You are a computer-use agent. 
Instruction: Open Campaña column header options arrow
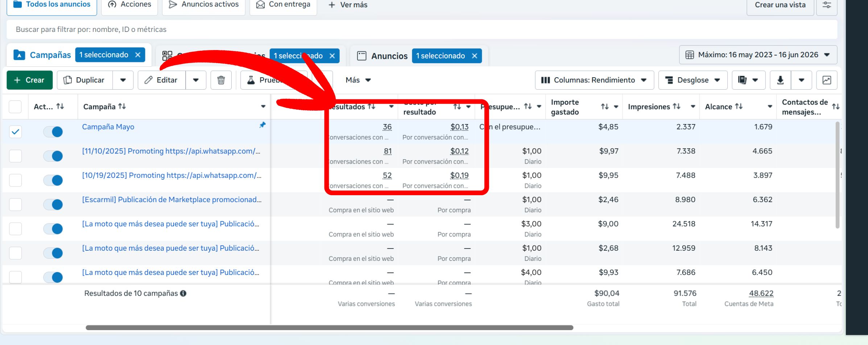coord(263,107)
